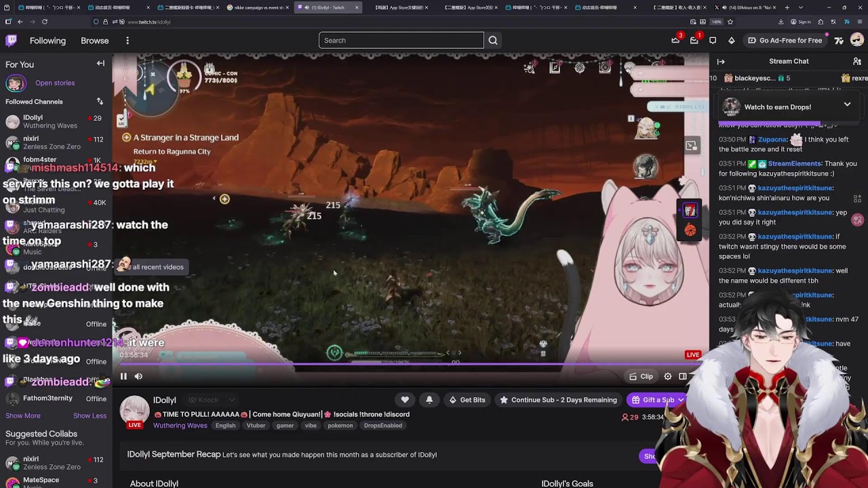Click Go Ad-Free for Free

point(785,41)
